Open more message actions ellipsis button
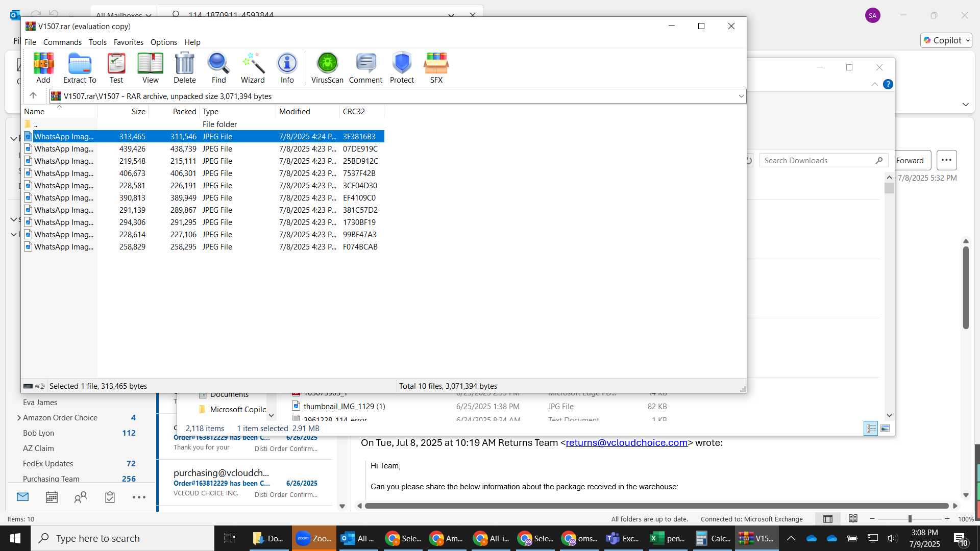The width and height of the screenshot is (980, 551). tap(946, 160)
